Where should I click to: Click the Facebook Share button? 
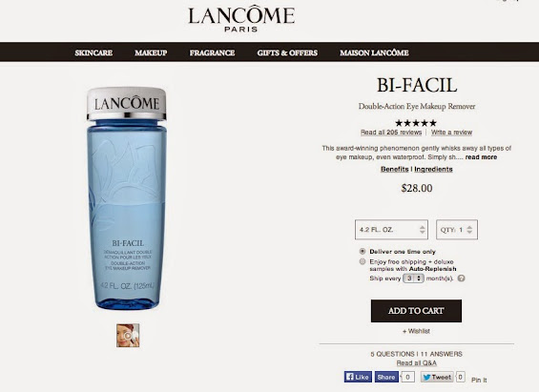386,377
